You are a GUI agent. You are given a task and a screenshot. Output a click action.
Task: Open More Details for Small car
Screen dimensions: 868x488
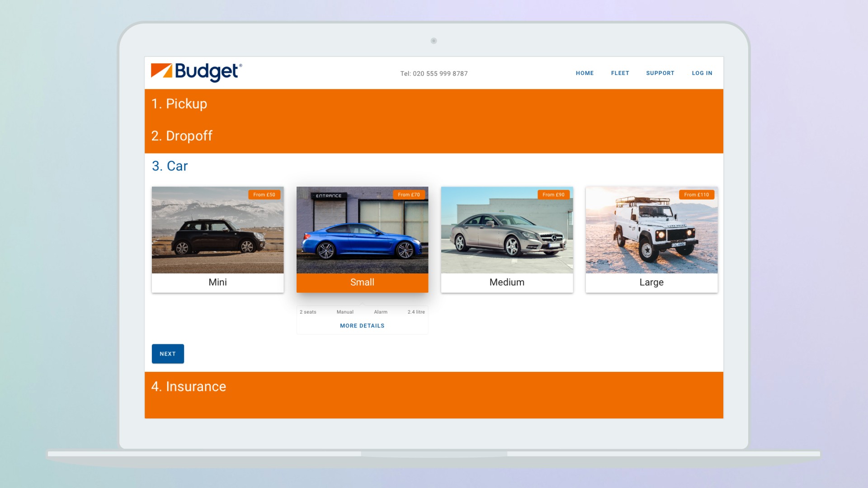click(x=362, y=326)
